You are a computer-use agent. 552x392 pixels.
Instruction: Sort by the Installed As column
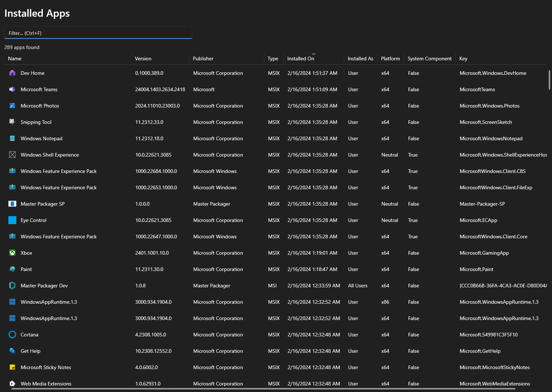pyautogui.click(x=360, y=58)
